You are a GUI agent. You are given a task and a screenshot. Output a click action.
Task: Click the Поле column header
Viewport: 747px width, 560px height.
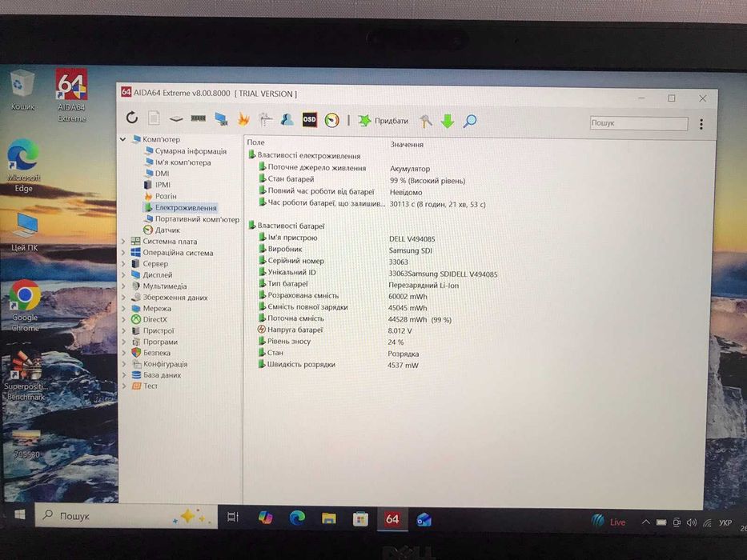tap(256, 142)
